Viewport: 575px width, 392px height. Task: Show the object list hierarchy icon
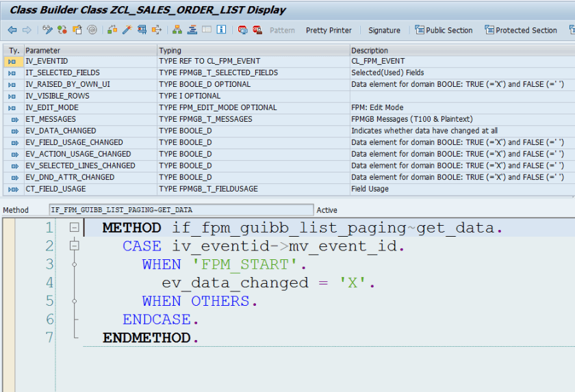pos(177,30)
